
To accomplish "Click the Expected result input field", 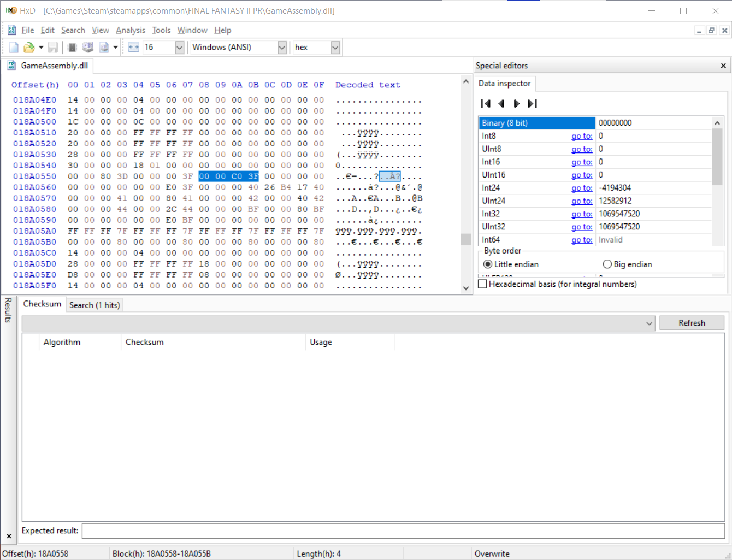I will [403, 530].
